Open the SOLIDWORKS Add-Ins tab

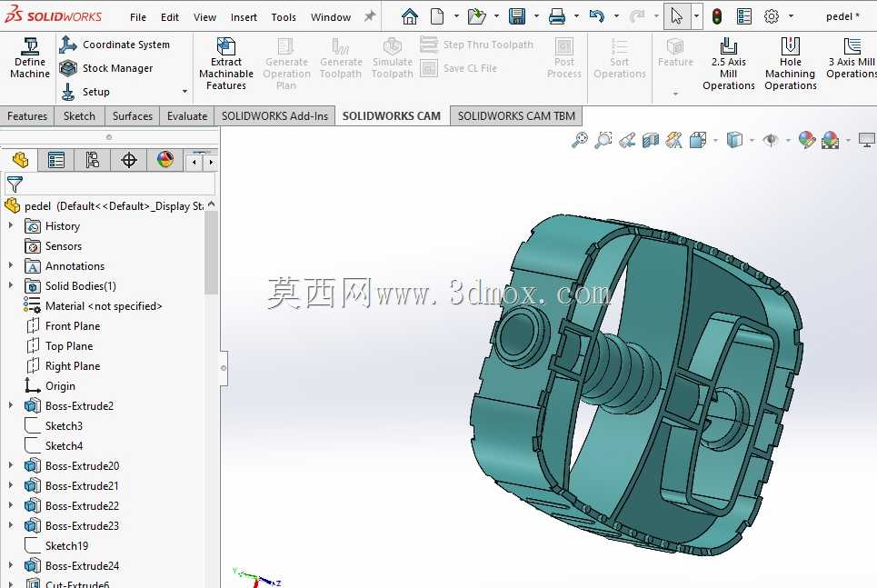[x=274, y=115]
